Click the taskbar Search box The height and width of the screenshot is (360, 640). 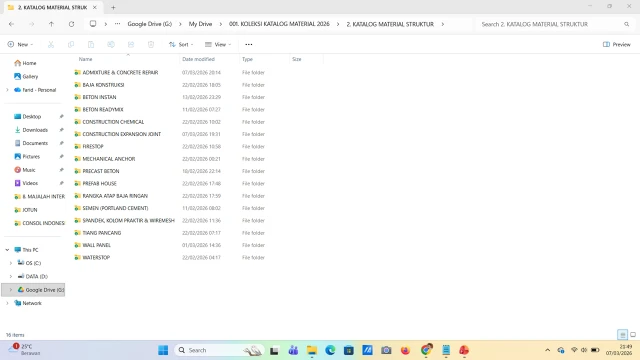220,350
